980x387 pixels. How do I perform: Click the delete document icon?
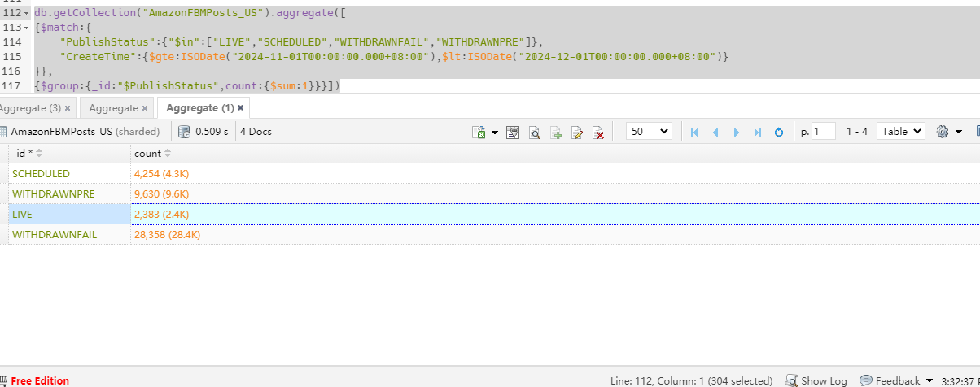click(x=598, y=132)
